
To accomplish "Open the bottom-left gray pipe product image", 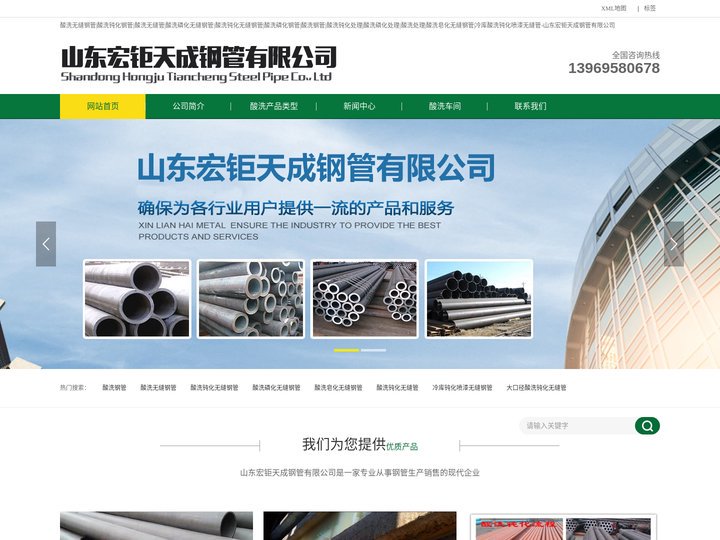I will (x=156, y=526).
